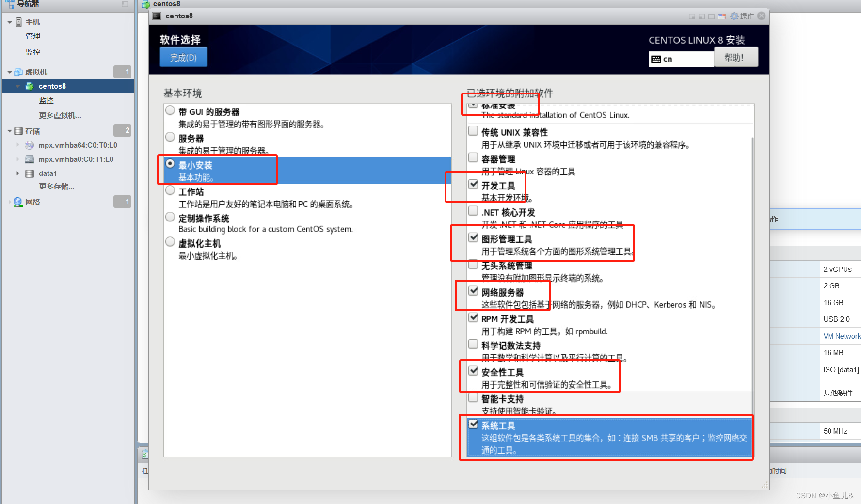The width and height of the screenshot is (861, 504).
Task: Click the centos8 tab icon above console
Action: [x=146, y=4]
